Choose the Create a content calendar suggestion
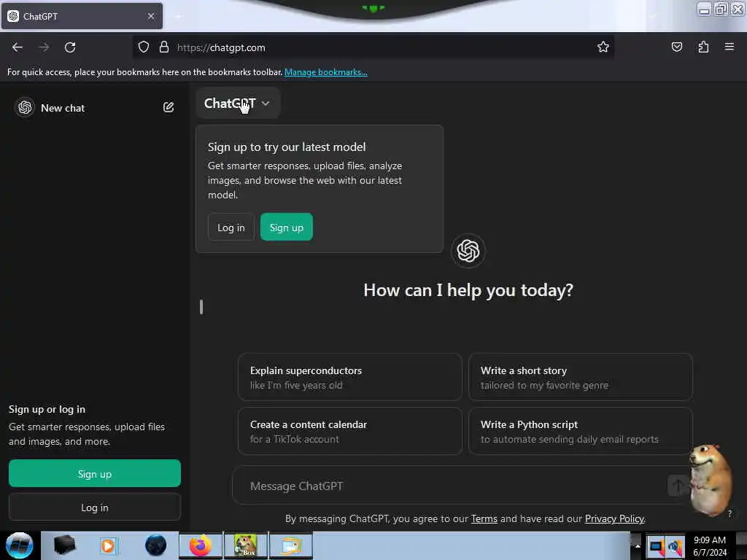 (x=349, y=431)
